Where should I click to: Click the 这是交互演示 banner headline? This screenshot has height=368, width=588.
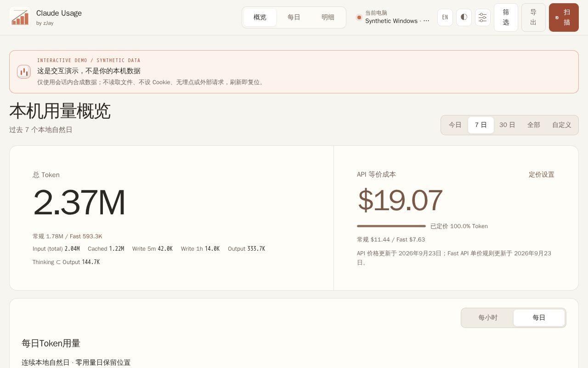tap(89, 71)
